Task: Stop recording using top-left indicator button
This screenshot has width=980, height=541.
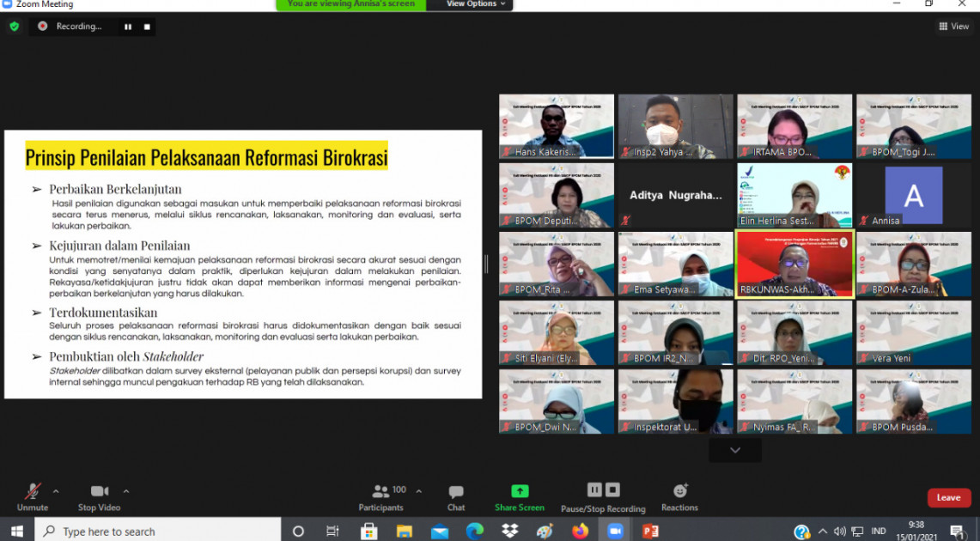Action: 147,27
